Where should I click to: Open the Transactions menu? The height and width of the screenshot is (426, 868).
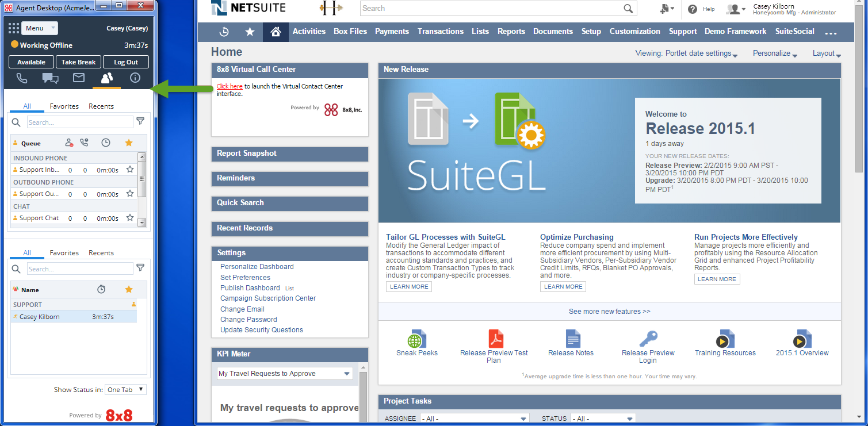pos(441,32)
